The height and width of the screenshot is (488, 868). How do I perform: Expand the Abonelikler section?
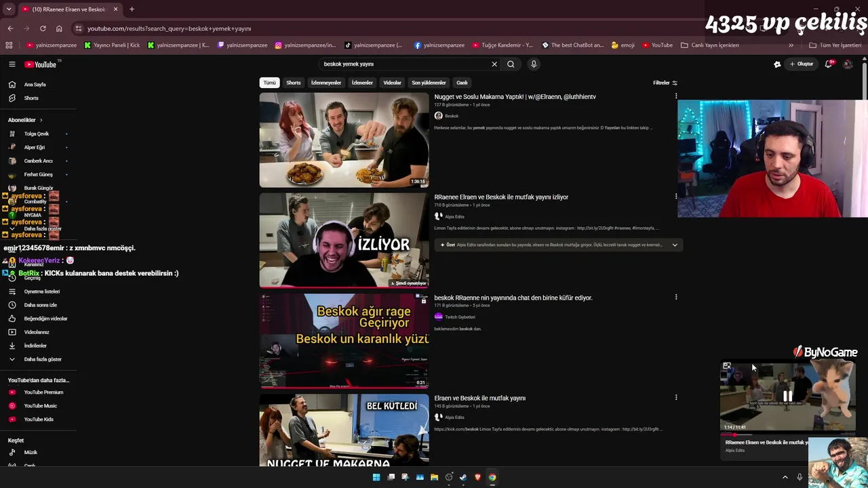pyautogui.click(x=25, y=120)
